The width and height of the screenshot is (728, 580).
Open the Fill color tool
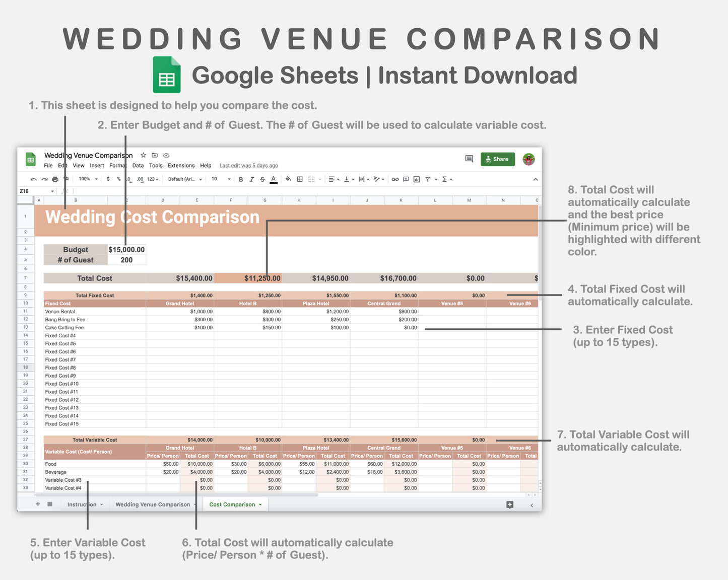(287, 179)
